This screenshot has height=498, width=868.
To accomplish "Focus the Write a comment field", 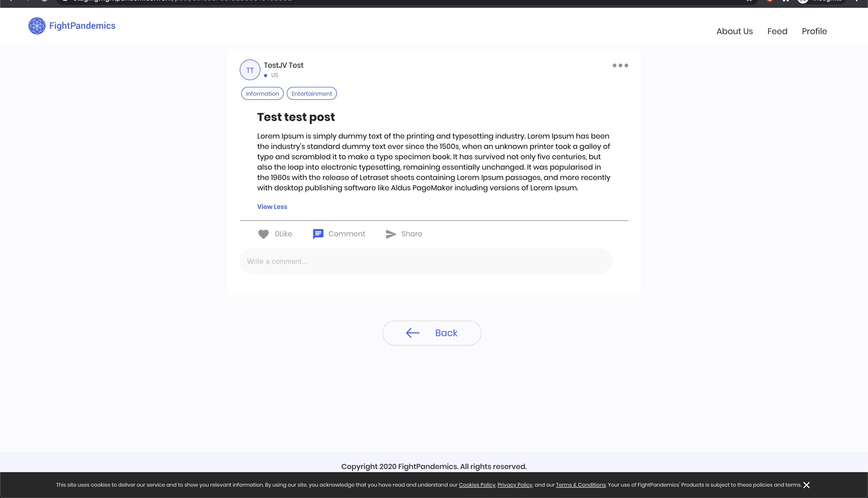I will tap(426, 261).
